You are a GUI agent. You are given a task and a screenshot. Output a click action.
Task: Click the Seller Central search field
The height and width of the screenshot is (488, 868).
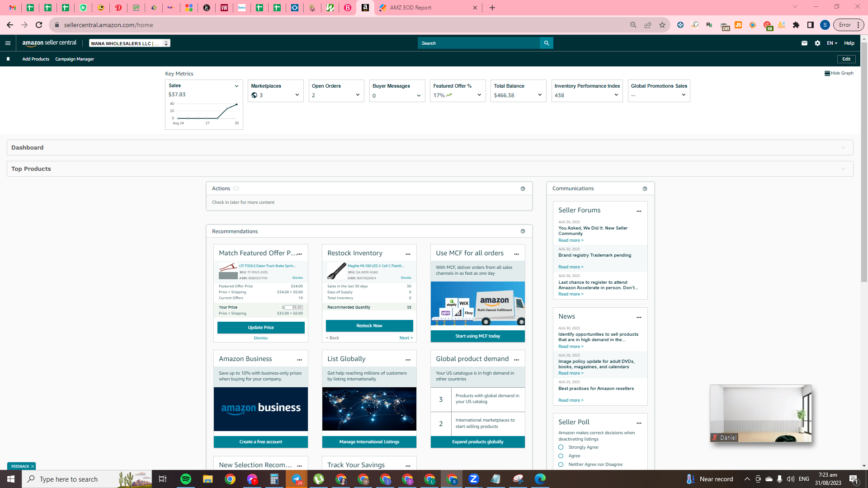click(x=479, y=43)
